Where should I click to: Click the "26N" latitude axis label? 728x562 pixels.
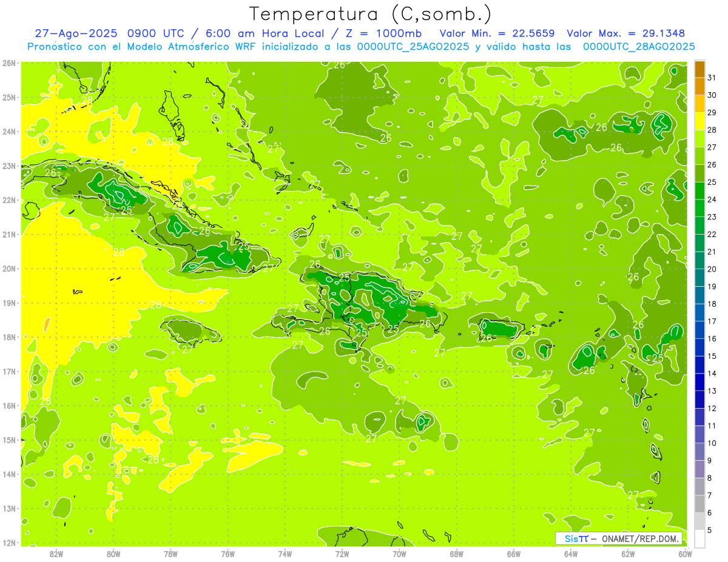(9, 63)
